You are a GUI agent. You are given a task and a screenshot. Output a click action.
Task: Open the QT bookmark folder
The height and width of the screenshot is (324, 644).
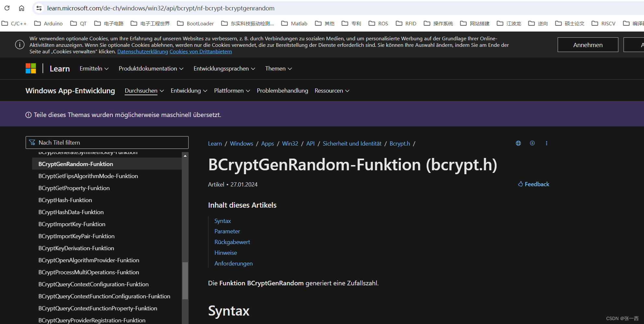[79, 23]
